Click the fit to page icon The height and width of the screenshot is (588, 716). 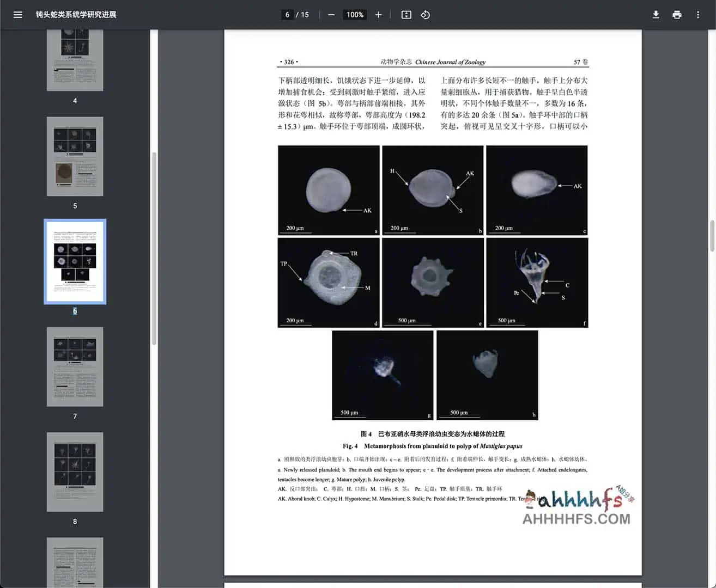[x=406, y=15]
